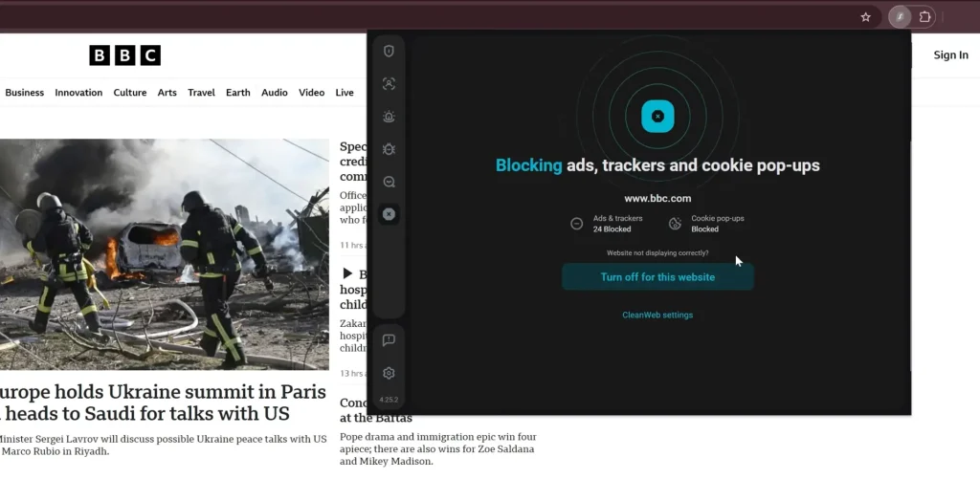
Task: Open the Alternative ID person icon
Action: coord(389,84)
